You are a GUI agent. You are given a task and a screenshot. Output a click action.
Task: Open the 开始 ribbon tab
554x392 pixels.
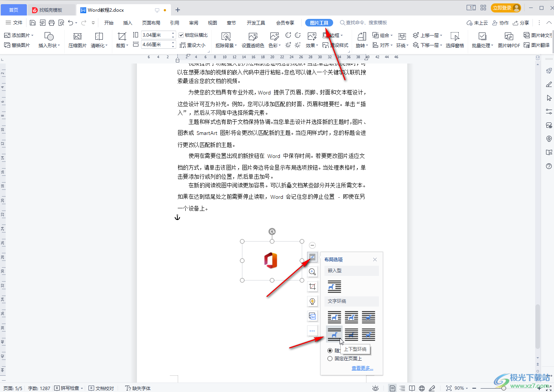[109, 23]
